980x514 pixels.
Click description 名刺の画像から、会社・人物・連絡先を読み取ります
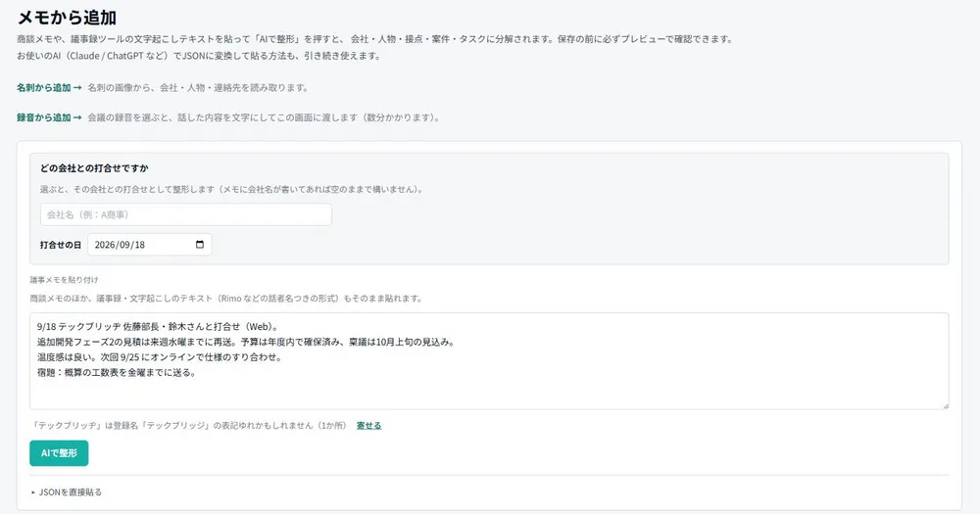click(198, 88)
